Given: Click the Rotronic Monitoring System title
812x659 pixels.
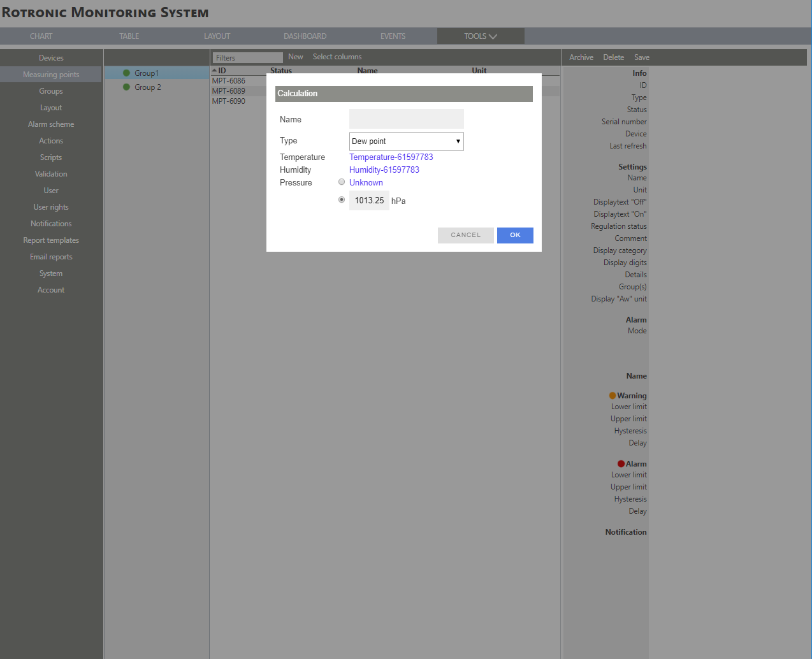Looking at the screenshot, I should (x=105, y=13).
